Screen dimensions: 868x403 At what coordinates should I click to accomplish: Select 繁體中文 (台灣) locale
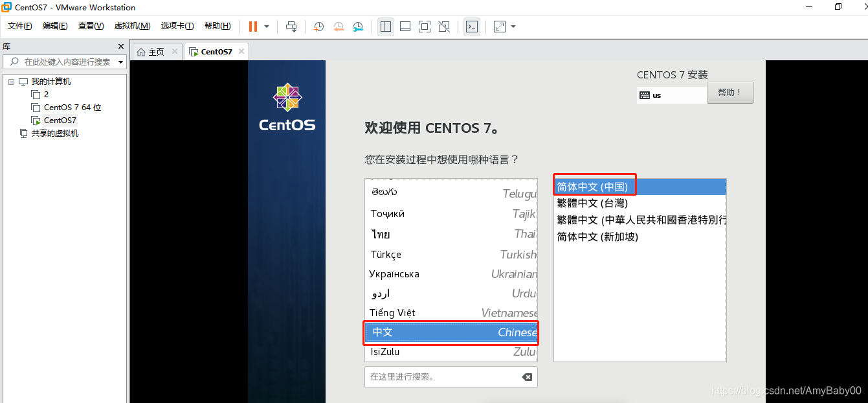(640, 203)
